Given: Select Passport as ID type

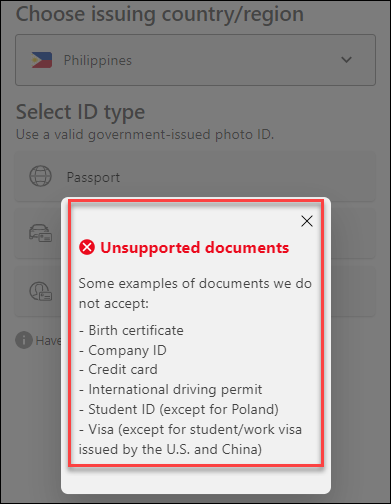Looking at the screenshot, I should coord(195,176).
